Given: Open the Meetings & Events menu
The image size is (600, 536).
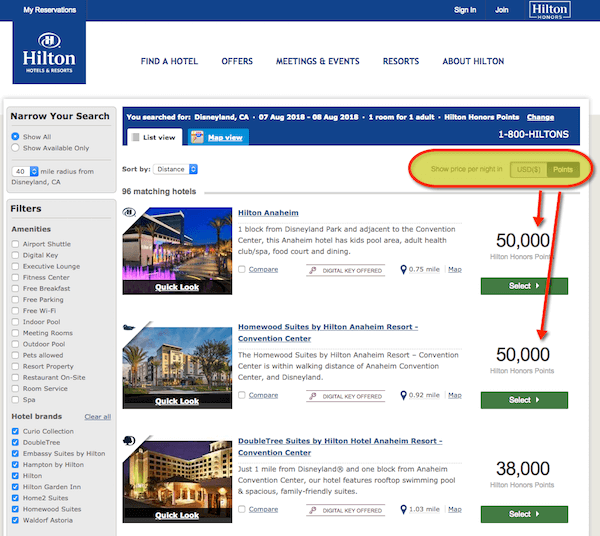Looking at the screenshot, I should (x=318, y=61).
